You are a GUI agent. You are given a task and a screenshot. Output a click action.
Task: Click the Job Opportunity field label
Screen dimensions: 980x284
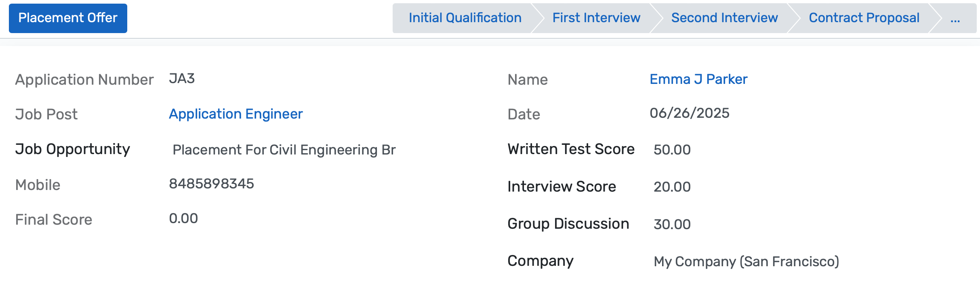(x=73, y=149)
